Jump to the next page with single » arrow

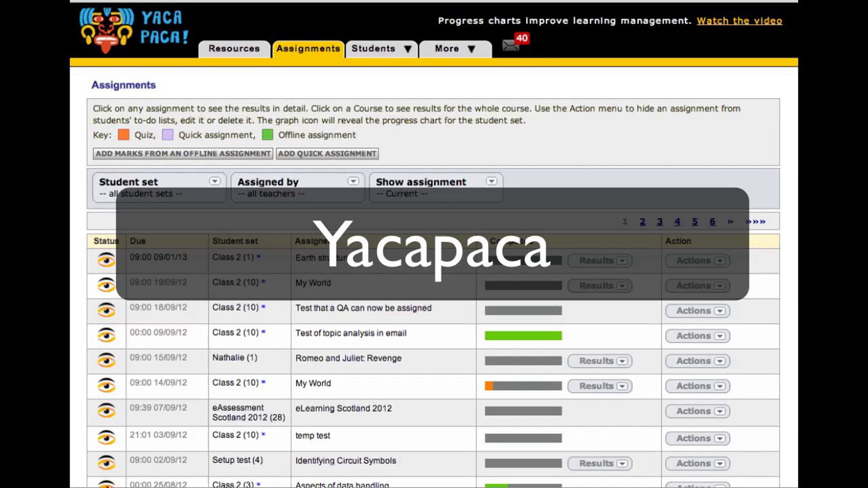point(731,222)
